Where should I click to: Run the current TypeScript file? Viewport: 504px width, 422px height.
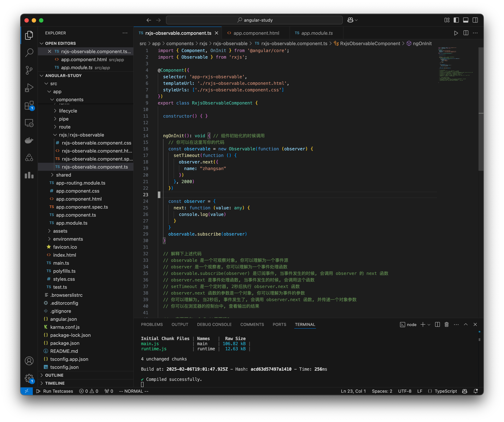pyautogui.click(x=456, y=33)
